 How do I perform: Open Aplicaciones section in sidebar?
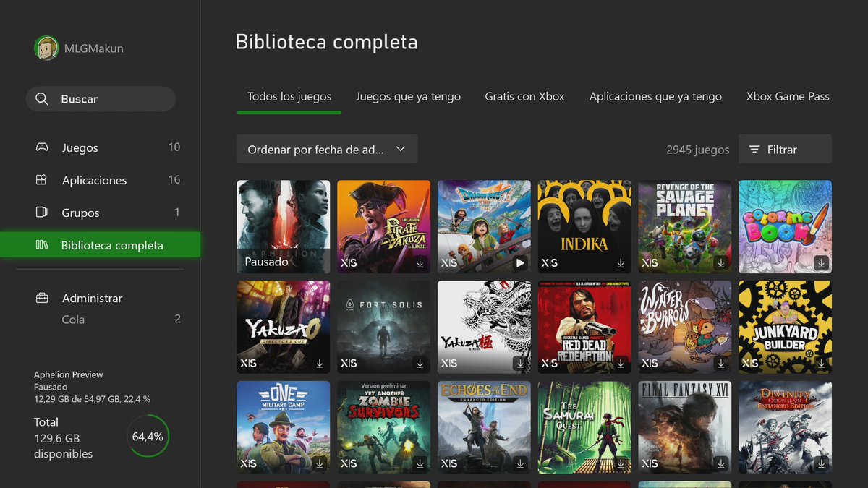[x=100, y=180]
